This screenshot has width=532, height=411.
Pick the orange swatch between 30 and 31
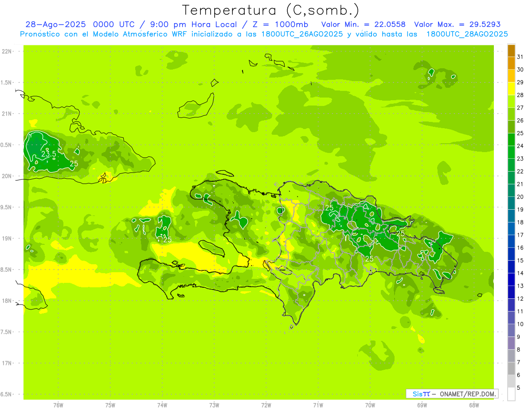pos(511,63)
